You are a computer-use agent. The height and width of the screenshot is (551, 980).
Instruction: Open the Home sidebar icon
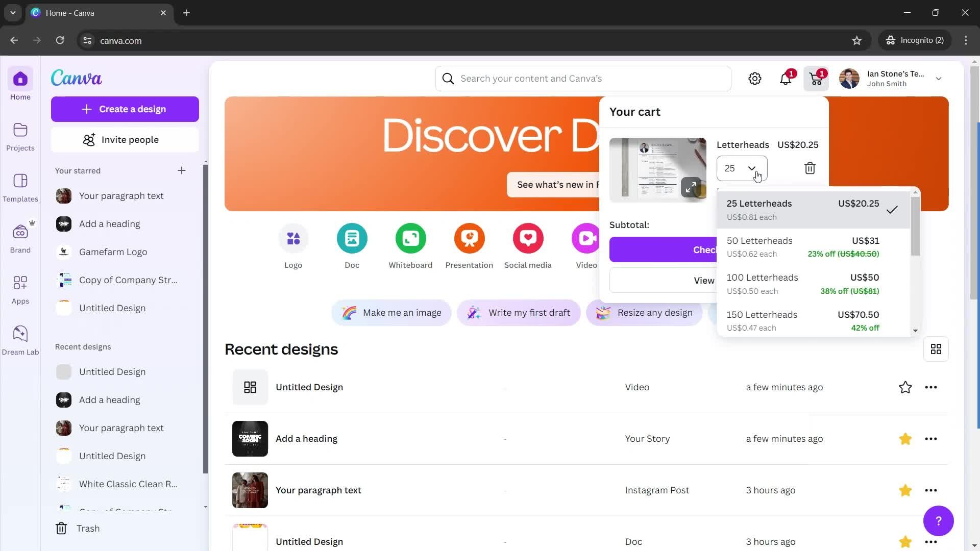point(20,85)
